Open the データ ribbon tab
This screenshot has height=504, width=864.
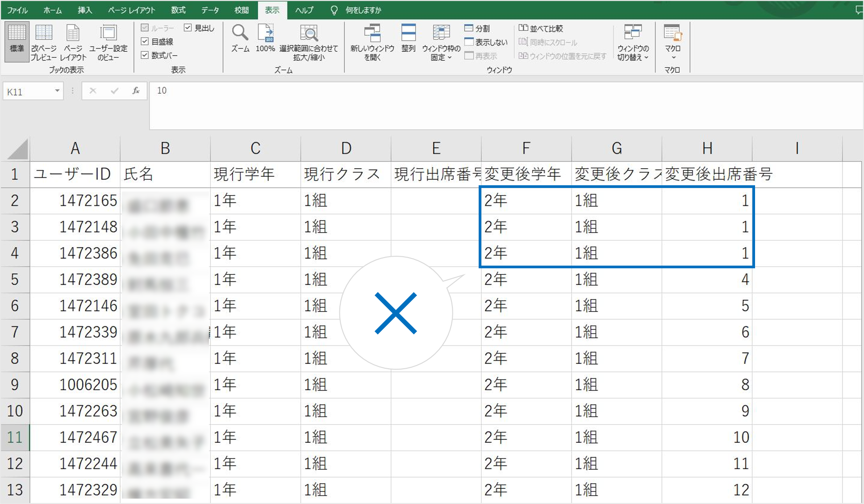click(x=210, y=10)
